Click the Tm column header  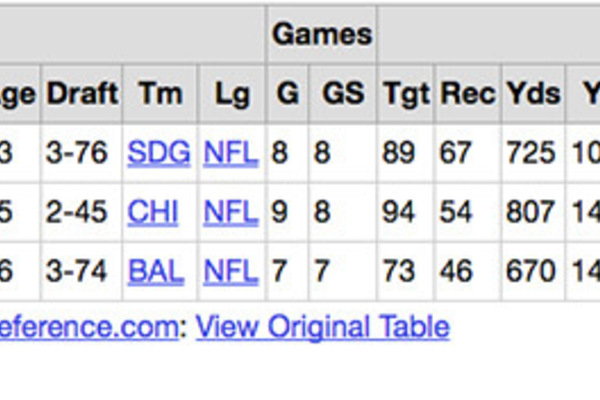click(x=160, y=94)
